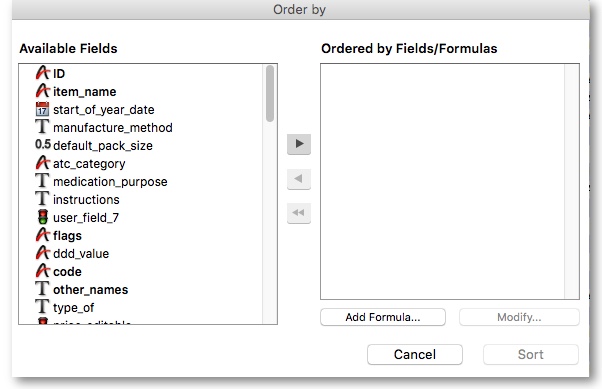Image resolution: width=602 pixels, height=389 pixels.
Task: Choose ddd_value from the field list
Action: point(81,253)
